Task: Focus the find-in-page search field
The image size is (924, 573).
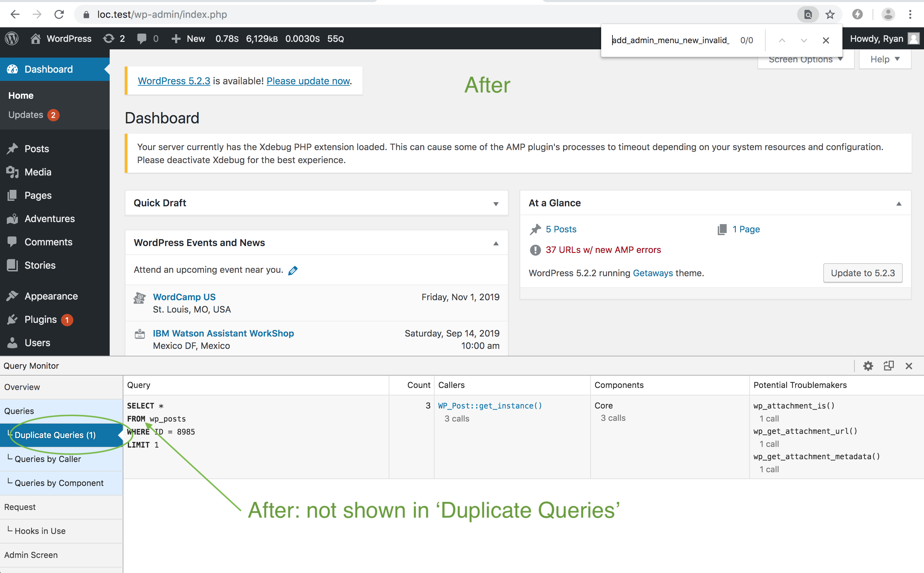Action: (x=670, y=40)
